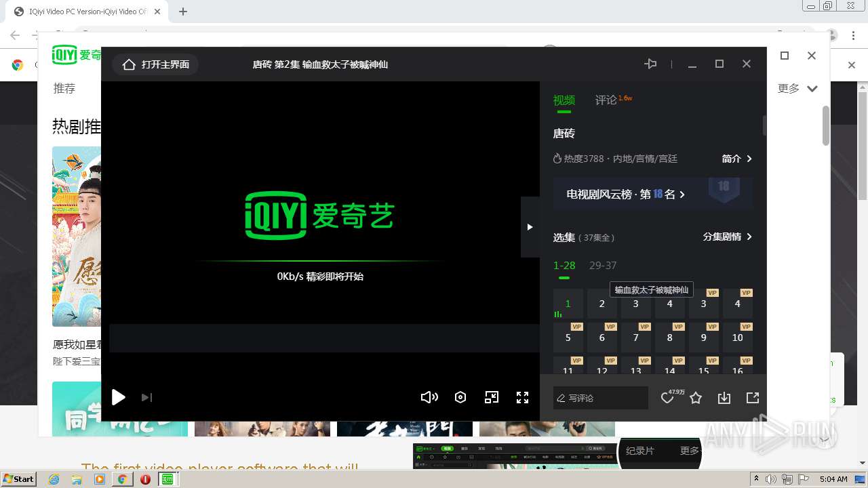868x488 pixels.
Task: Select VIP episode 7
Action: pos(636,338)
